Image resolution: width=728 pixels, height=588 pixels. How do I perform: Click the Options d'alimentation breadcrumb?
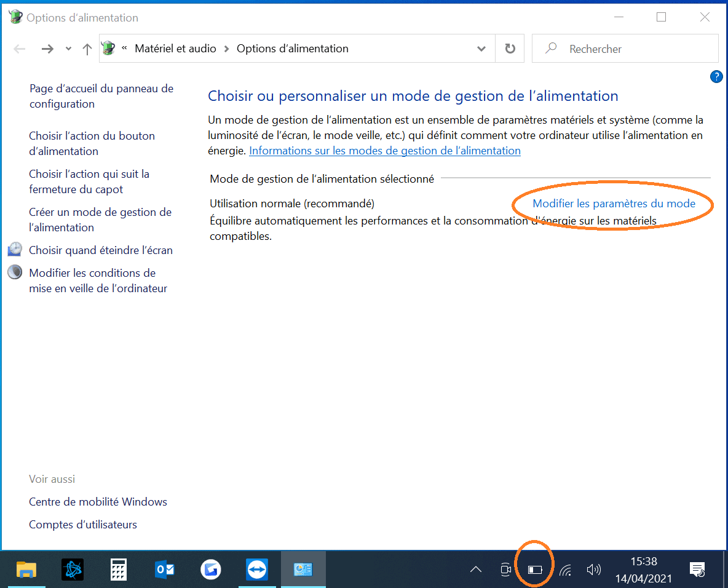[293, 49]
